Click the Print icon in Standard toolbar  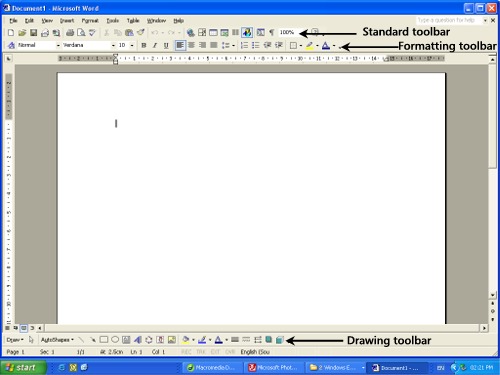pyautogui.click(x=70, y=33)
